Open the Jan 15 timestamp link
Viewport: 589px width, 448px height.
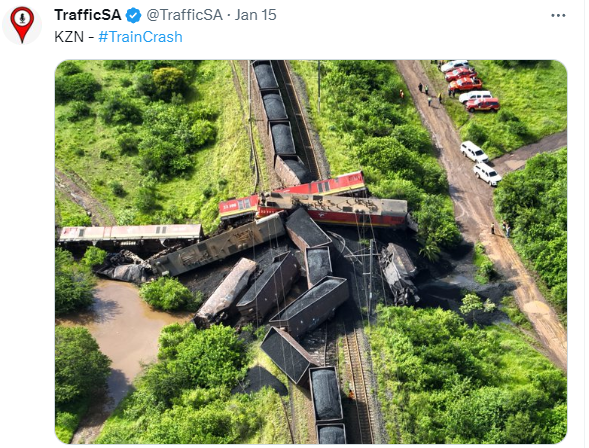(x=255, y=15)
